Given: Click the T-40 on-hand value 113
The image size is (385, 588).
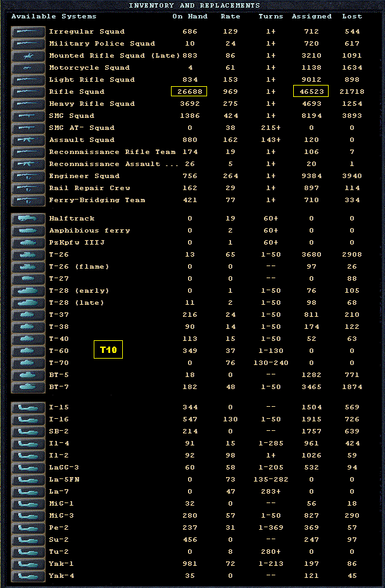Looking at the screenshot, I should tap(190, 338).
